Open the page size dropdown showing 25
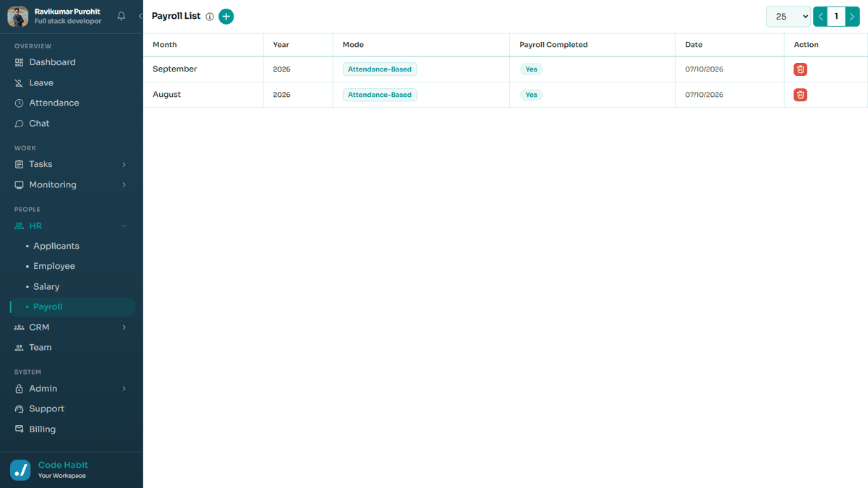868x488 pixels. pyautogui.click(x=788, y=16)
